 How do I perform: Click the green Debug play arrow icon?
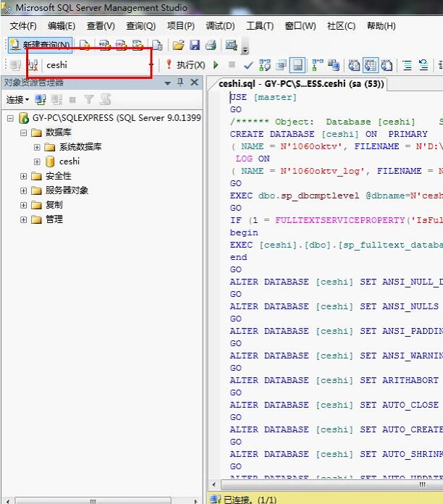point(216,65)
